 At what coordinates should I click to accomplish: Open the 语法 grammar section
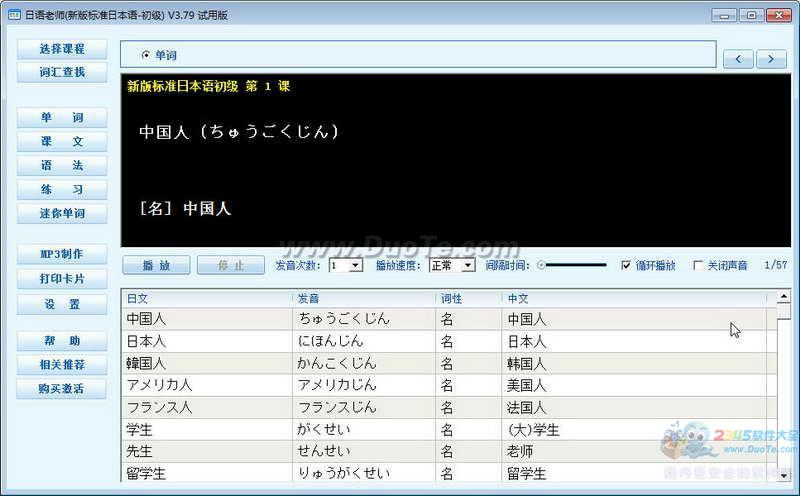(x=62, y=166)
